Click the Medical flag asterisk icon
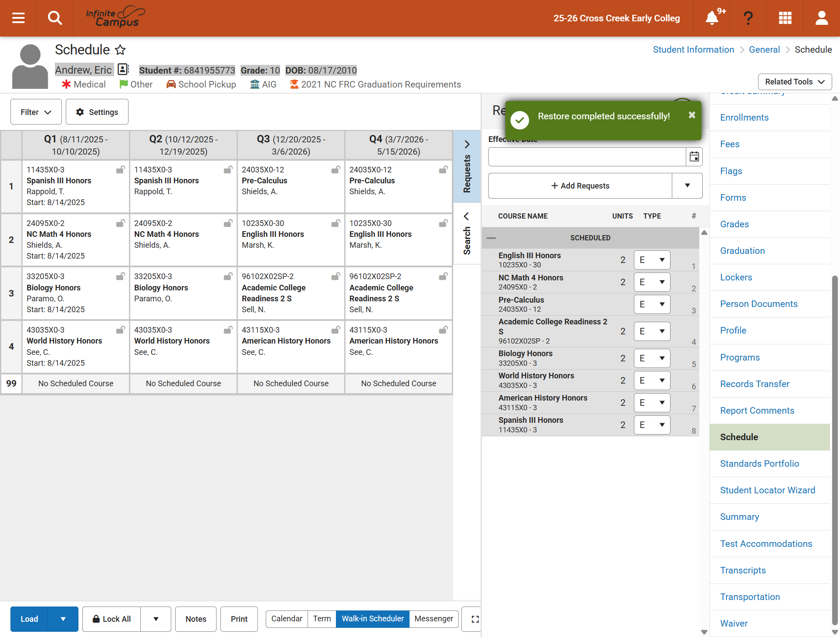The width and height of the screenshot is (840, 637). (66, 84)
